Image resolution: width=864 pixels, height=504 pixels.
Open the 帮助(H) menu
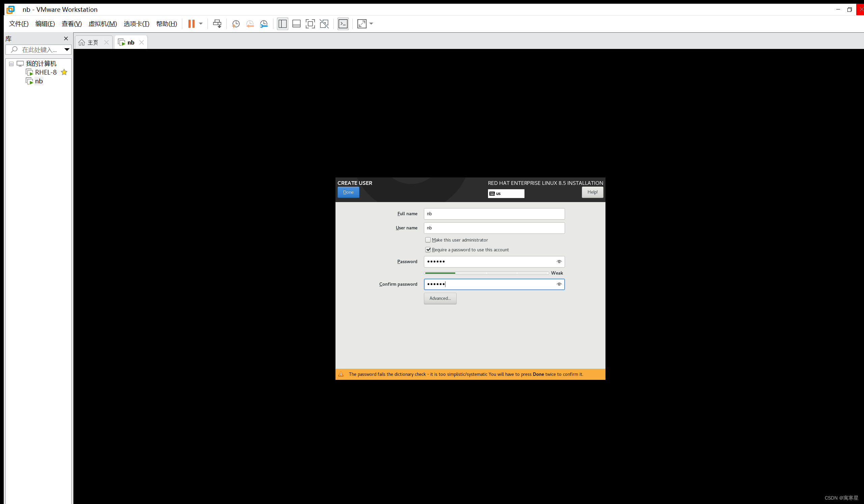[167, 24]
